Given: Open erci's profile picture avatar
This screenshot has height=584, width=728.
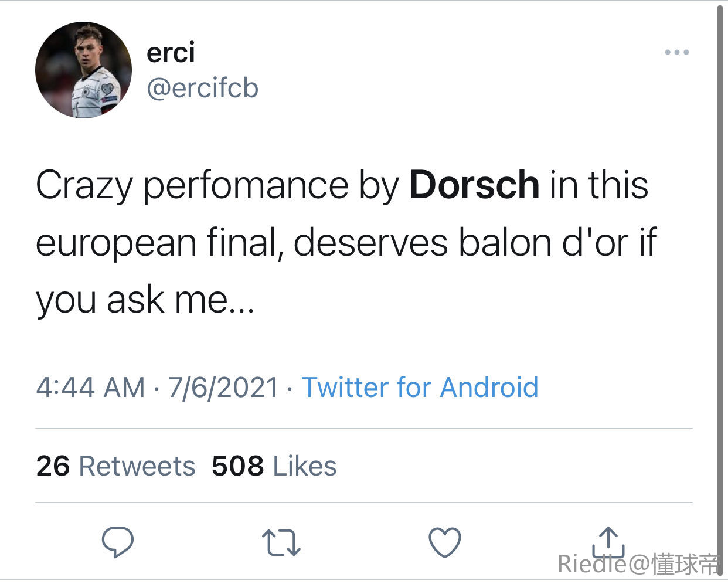Looking at the screenshot, I should click(x=83, y=70).
